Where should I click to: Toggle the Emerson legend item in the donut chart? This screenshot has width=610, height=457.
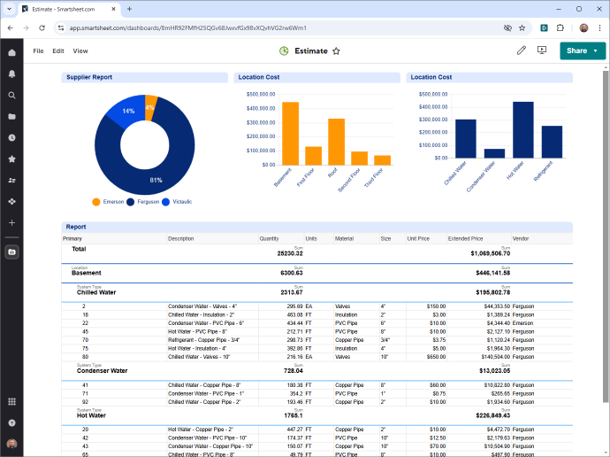point(108,201)
